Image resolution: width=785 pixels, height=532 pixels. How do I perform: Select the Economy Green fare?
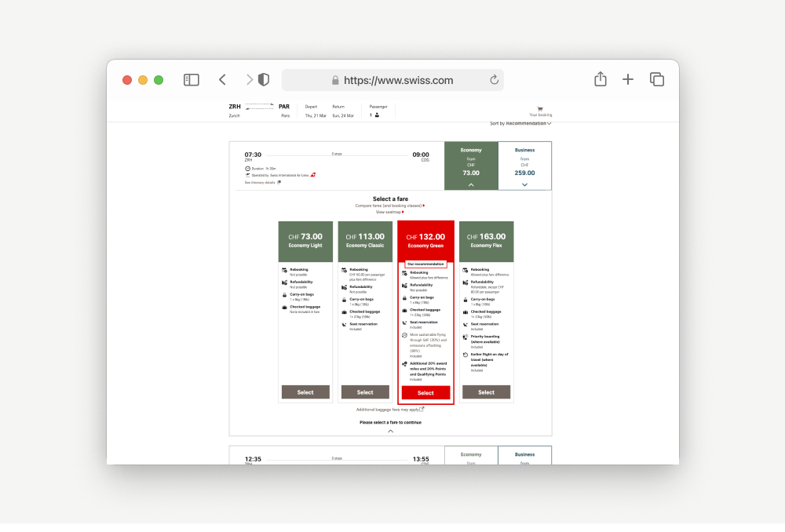tap(425, 393)
